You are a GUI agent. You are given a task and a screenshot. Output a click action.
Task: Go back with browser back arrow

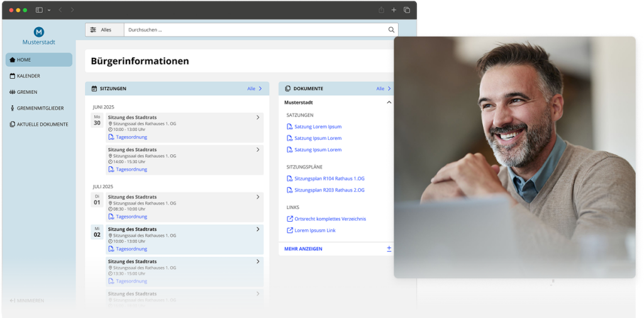(x=60, y=10)
